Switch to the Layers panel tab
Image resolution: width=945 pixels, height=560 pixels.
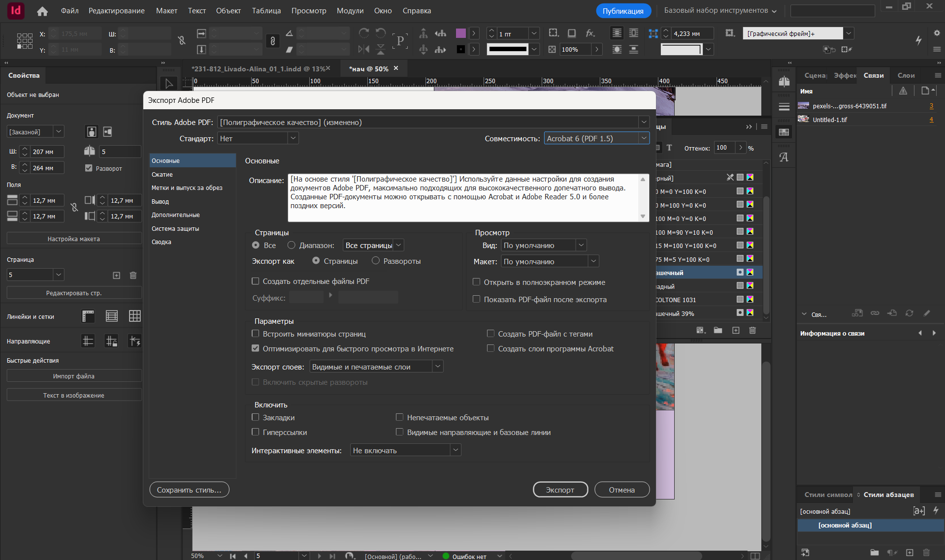click(906, 75)
